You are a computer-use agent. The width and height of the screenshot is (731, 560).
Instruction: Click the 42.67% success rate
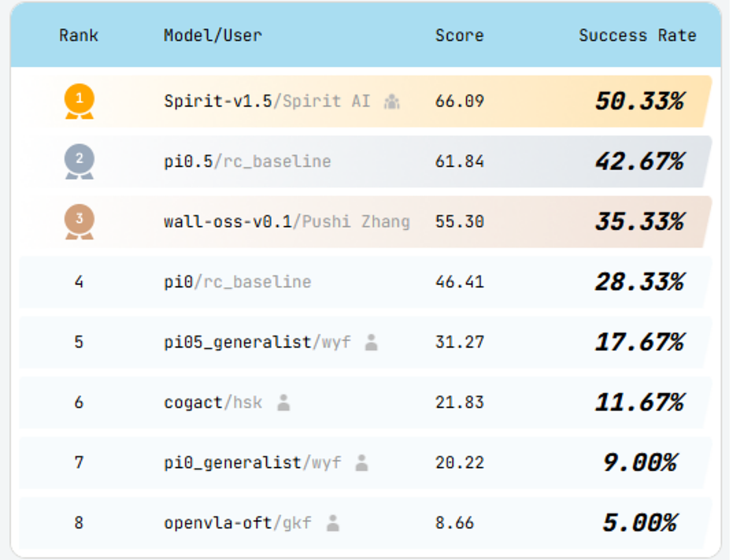pos(640,162)
